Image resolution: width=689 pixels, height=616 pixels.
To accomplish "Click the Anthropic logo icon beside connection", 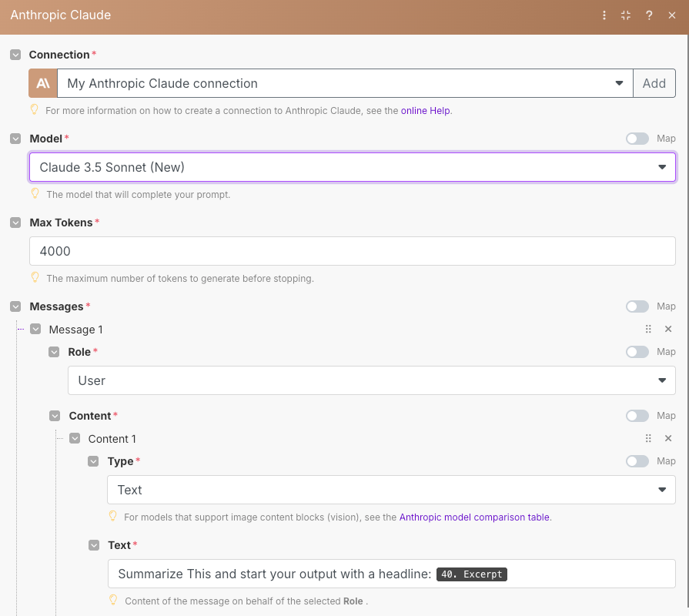I will pos(43,83).
